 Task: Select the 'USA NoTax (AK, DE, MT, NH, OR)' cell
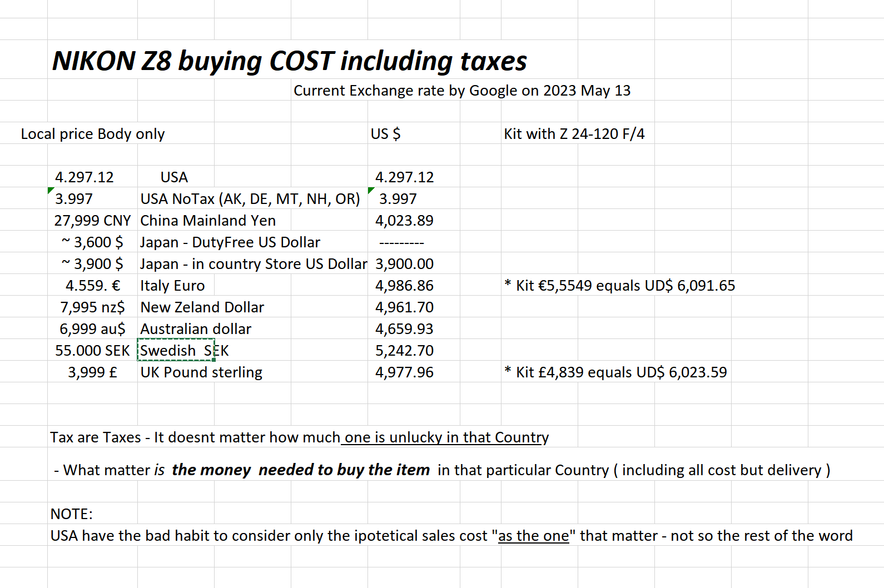(250, 199)
